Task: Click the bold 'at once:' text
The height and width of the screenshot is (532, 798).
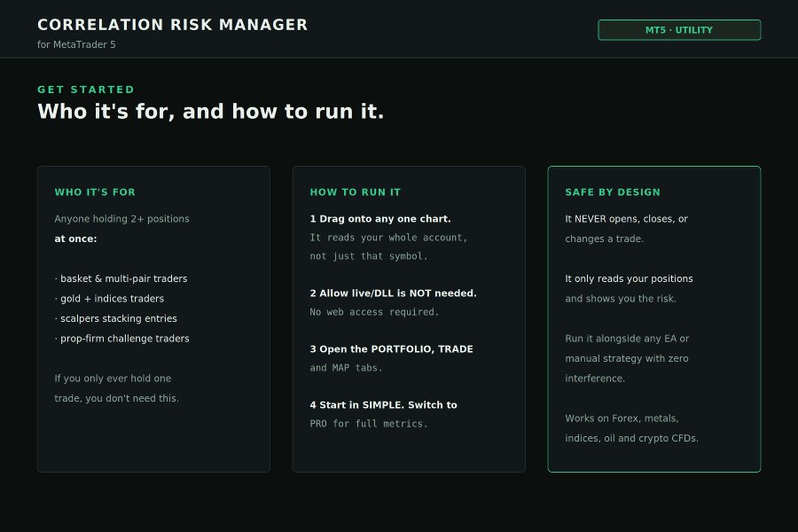Action: click(x=75, y=239)
